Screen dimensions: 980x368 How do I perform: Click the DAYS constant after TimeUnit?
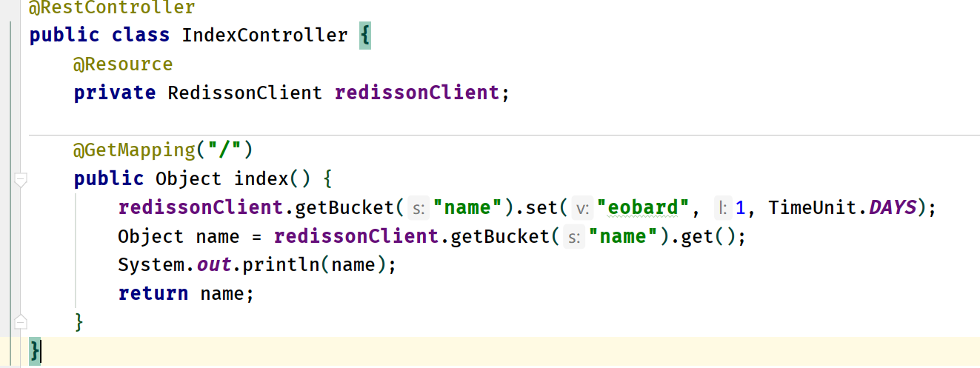(893, 207)
